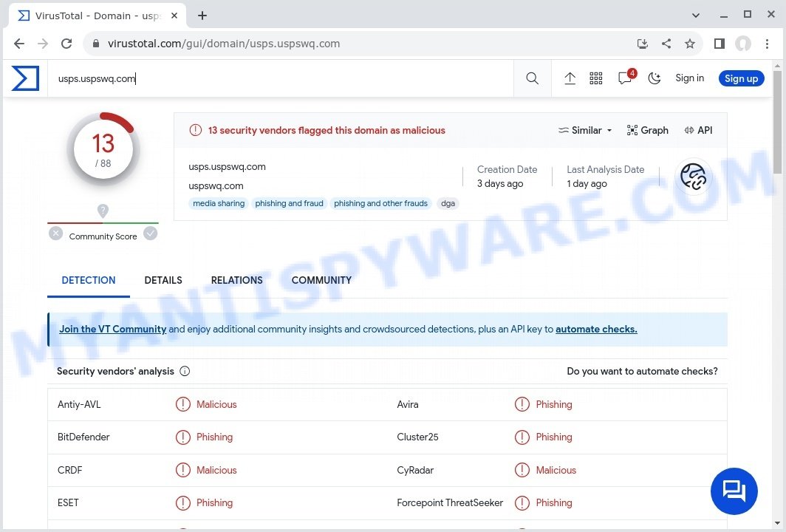Click the Cluster25 vendor name

coord(417,437)
